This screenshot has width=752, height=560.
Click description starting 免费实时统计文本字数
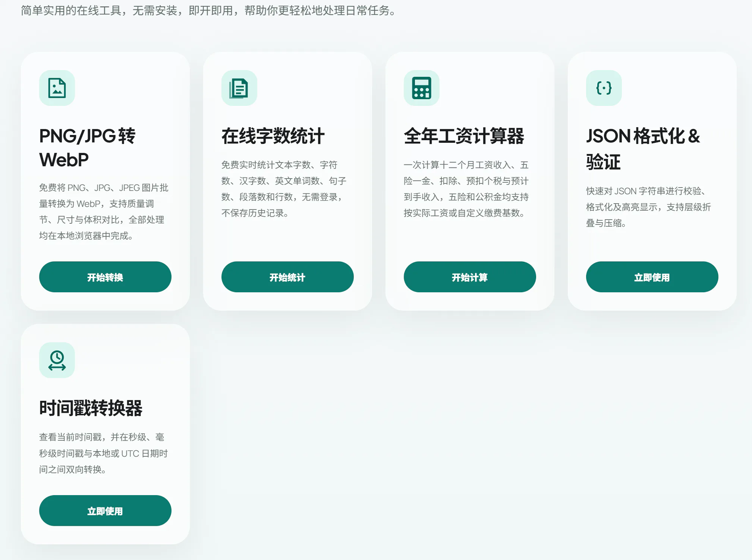(284, 189)
